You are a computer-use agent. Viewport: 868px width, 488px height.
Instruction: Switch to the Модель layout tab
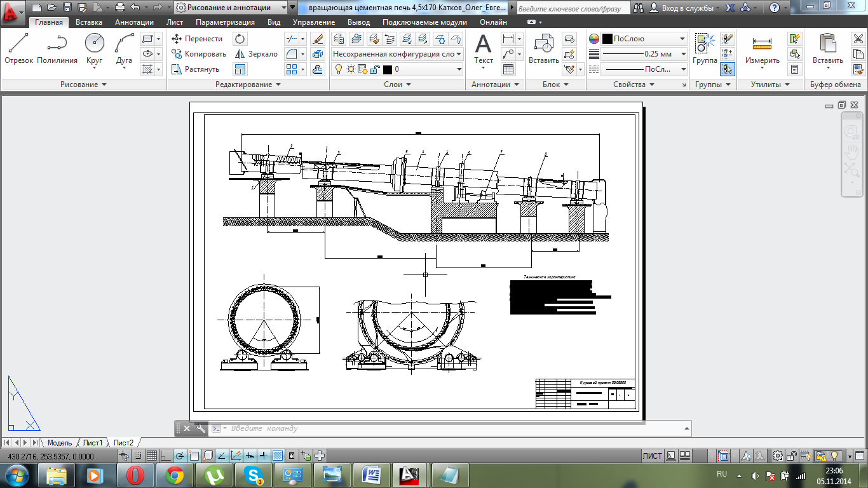click(x=60, y=442)
